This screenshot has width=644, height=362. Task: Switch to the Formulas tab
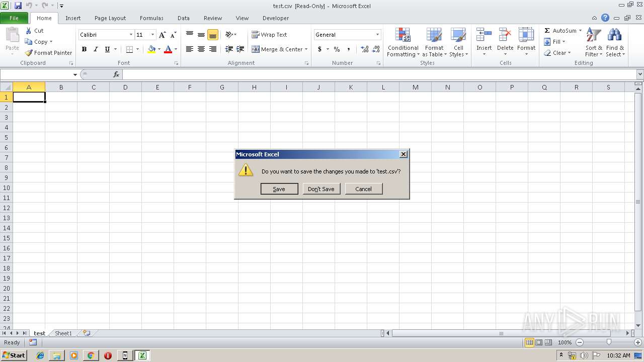click(x=151, y=18)
